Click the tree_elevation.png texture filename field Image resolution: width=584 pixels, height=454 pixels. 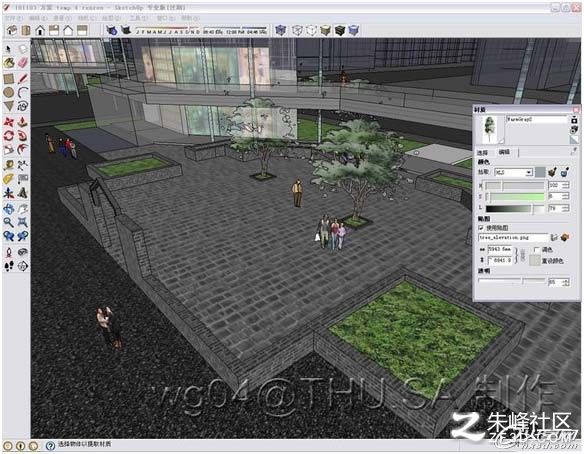point(513,237)
